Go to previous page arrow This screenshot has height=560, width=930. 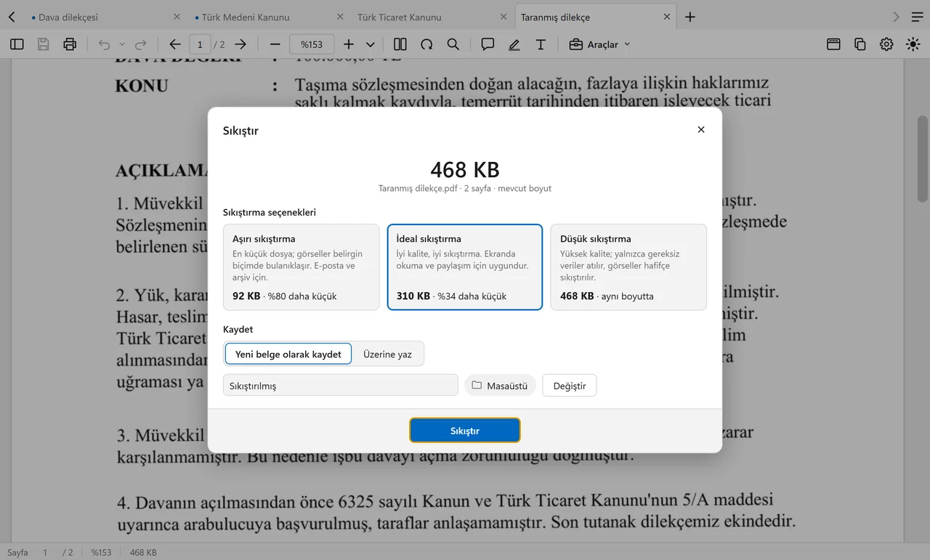175,44
